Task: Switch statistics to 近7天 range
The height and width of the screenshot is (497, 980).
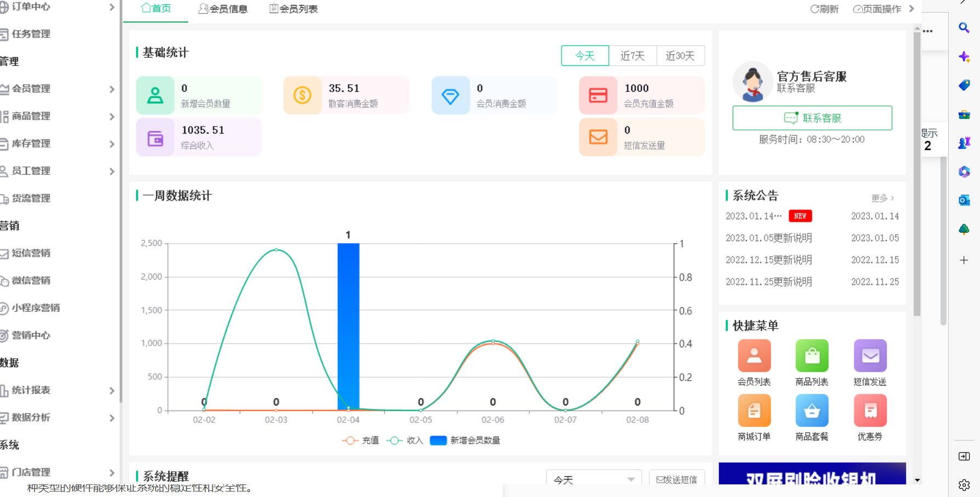Action: [x=633, y=55]
